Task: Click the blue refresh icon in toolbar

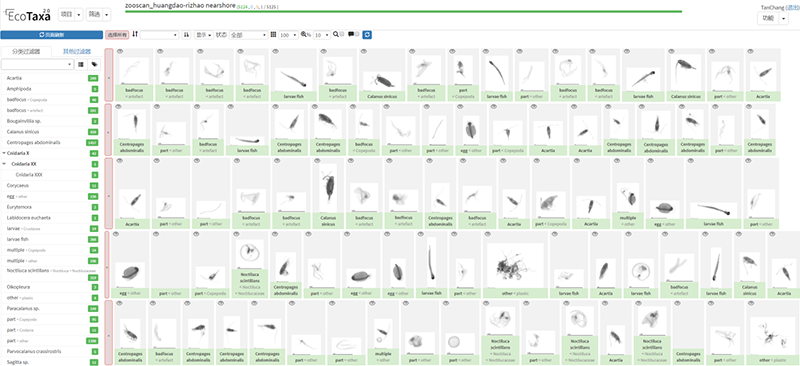Action: 367,35
